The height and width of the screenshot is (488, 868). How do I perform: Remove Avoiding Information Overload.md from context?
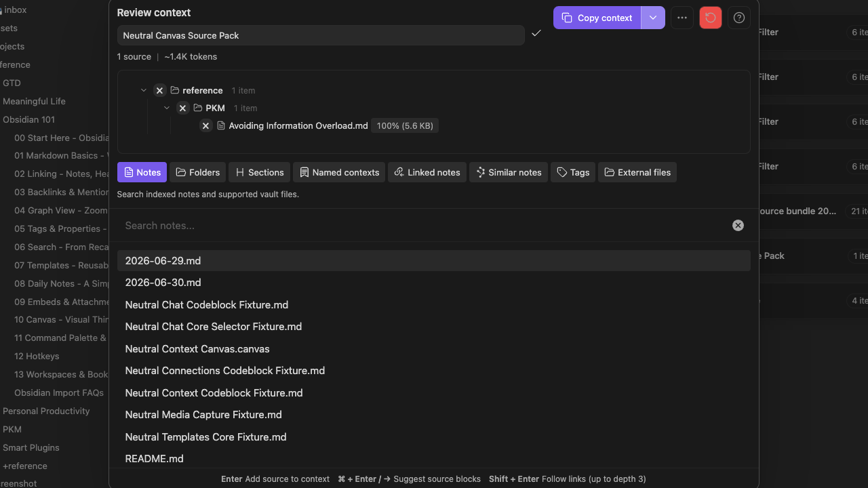206,125
